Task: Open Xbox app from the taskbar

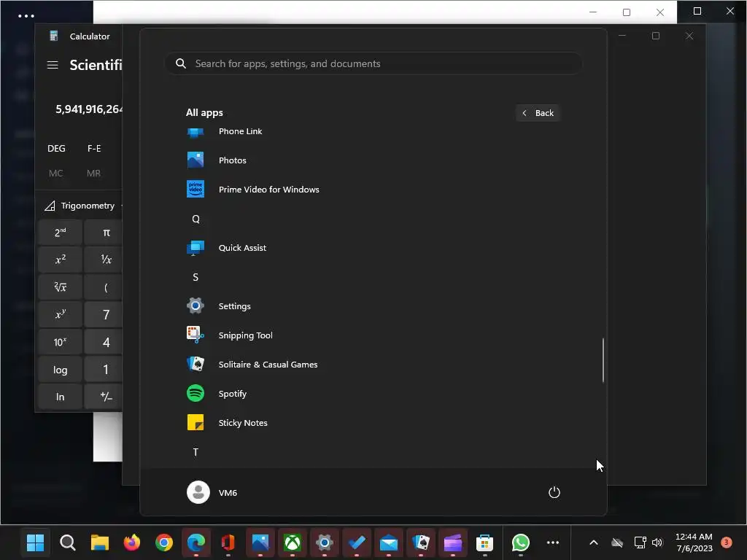Action: coord(293,542)
